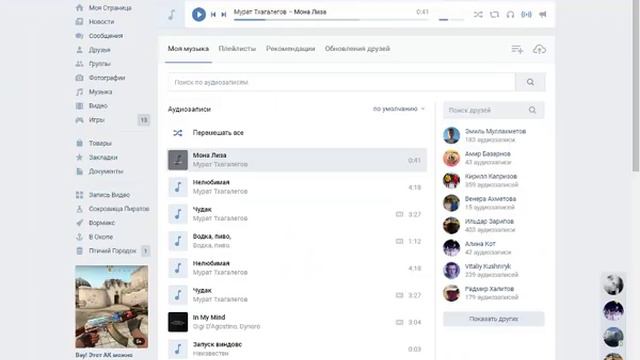The height and width of the screenshot is (360, 640).
Task: Skip to next track
Action: tap(224, 15)
